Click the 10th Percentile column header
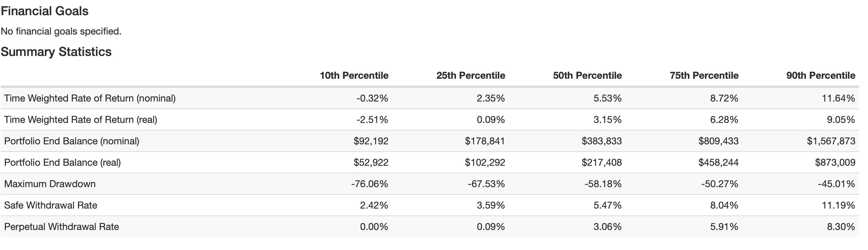Viewport: 868px width, 250px height. coord(354,76)
